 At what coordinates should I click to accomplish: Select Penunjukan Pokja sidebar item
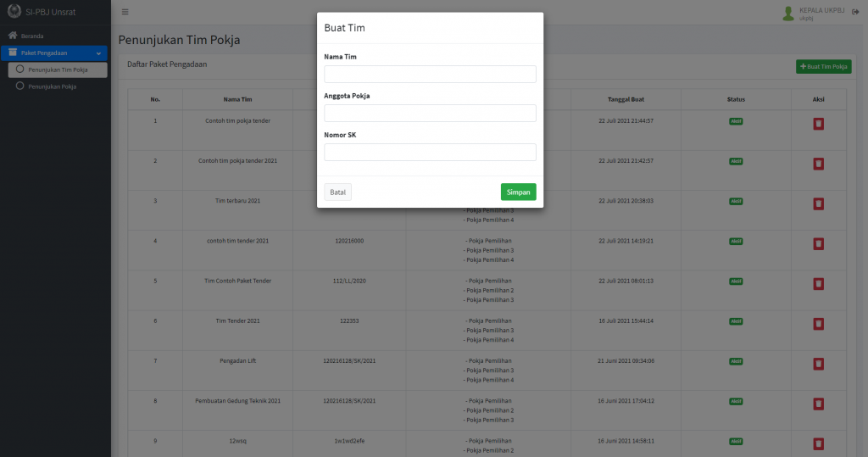coord(52,86)
